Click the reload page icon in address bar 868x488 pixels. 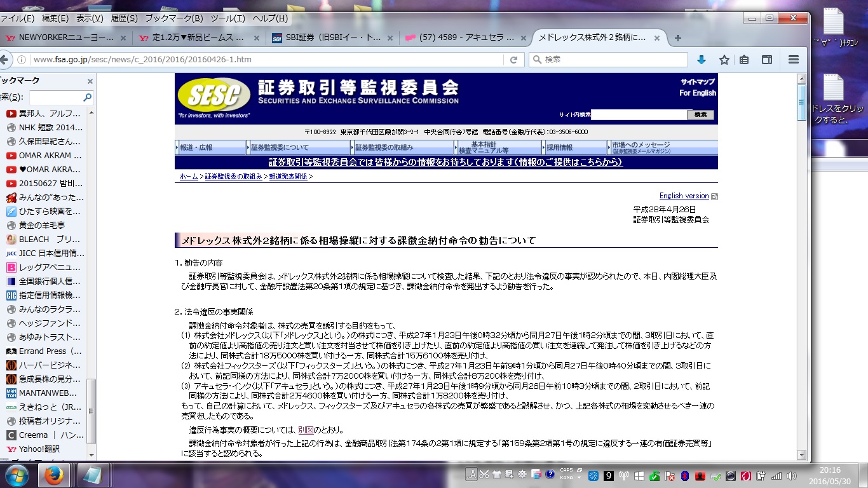coord(513,60)
